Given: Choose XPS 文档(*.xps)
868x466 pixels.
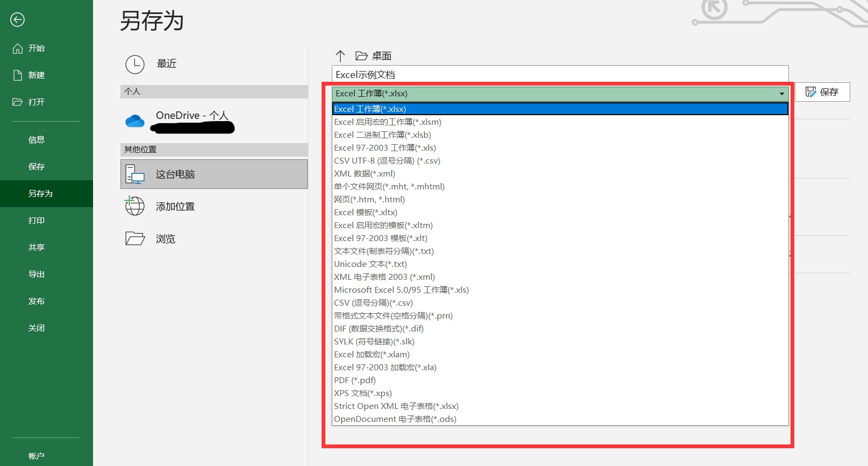Looking at the screenshot, I should click(560, 393).
